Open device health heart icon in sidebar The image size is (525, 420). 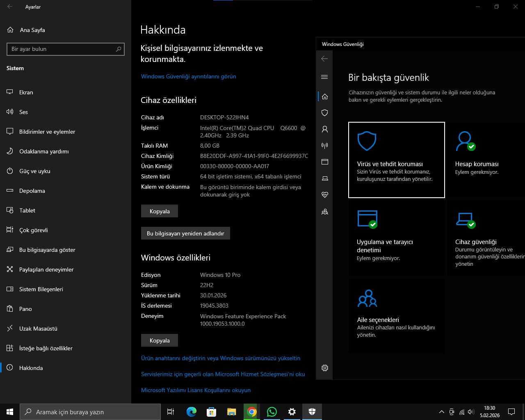[x=325, y=195]
